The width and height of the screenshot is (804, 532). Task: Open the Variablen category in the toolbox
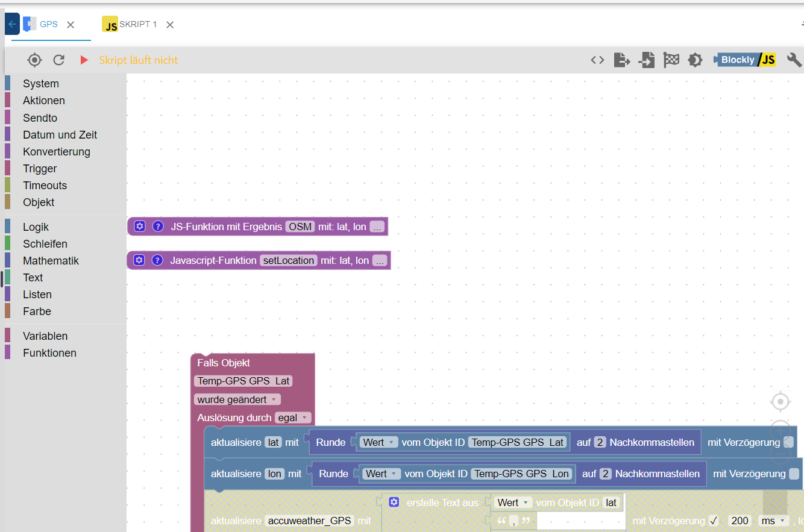click(45, 336)
